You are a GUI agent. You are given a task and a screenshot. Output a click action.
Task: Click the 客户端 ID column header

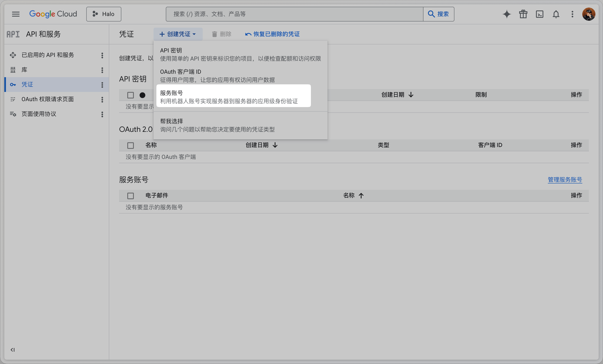pyautogui.click(x=490, y=145)
